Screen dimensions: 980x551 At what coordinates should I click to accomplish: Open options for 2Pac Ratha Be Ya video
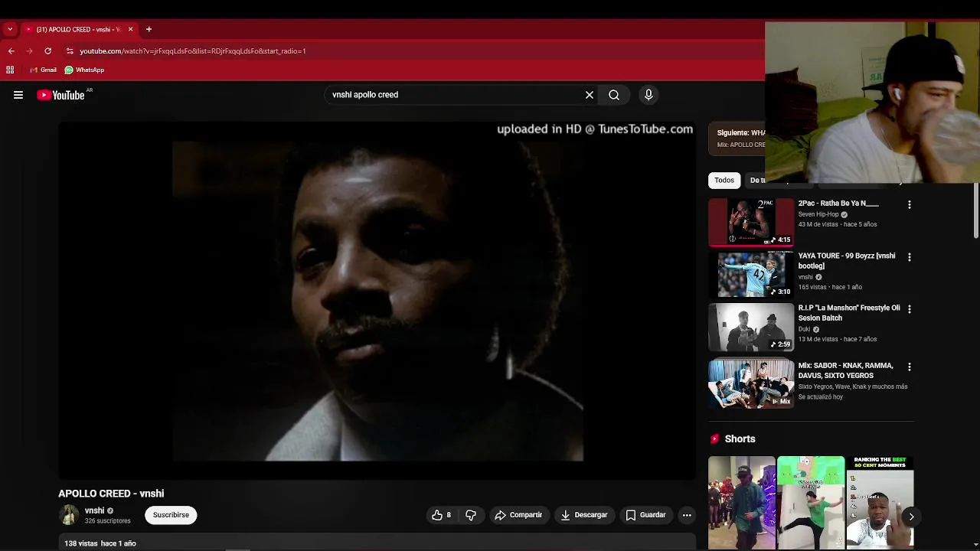910,205
